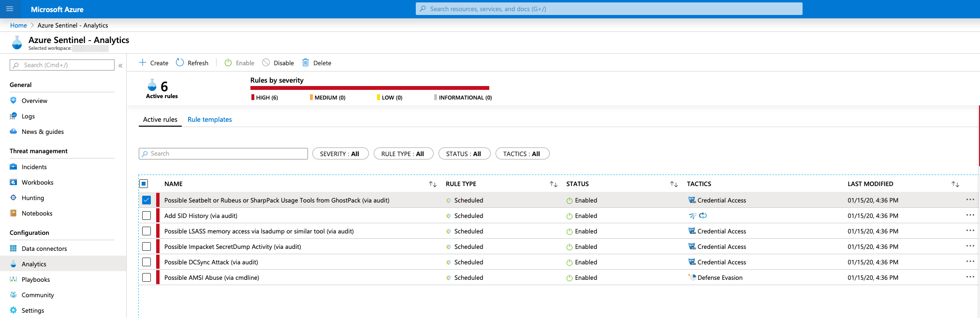Viewport: 980px width, 318px height.
Task: Open the TACTICS filter dropdown
Action: pos(522,154)
